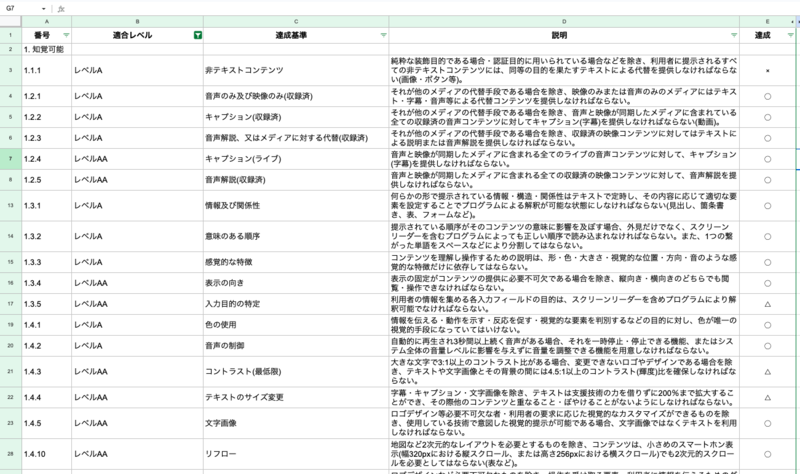Select cell with number 1.2.1

(46, 96)
